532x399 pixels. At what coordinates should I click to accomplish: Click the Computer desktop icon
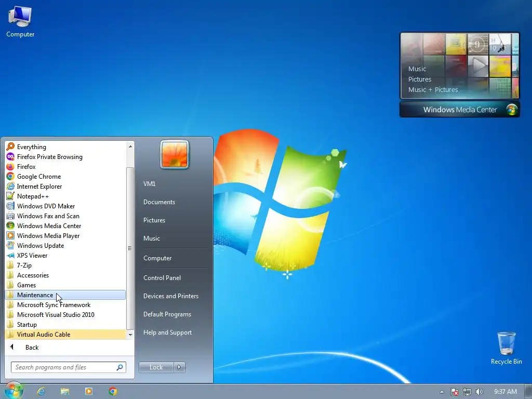coord(20,22)
